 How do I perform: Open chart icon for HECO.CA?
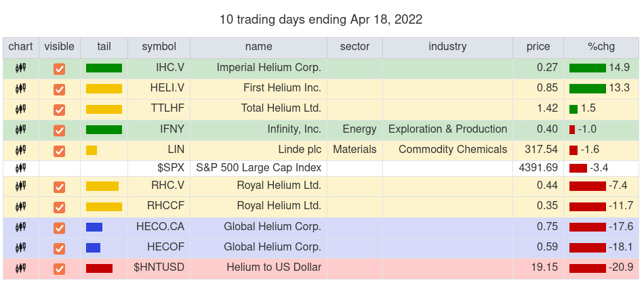pyautogui.click(x=21, y=227)
